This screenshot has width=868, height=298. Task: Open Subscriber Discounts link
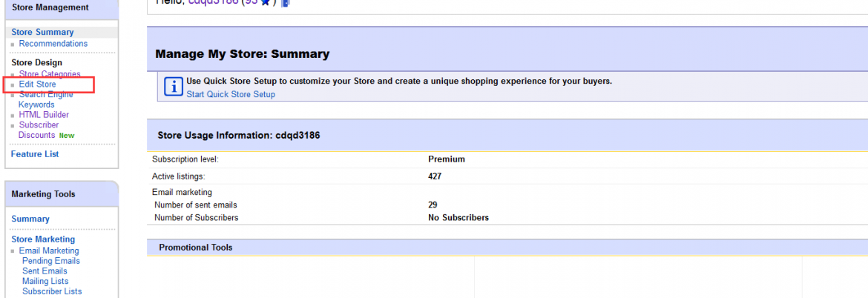(39, 130)
